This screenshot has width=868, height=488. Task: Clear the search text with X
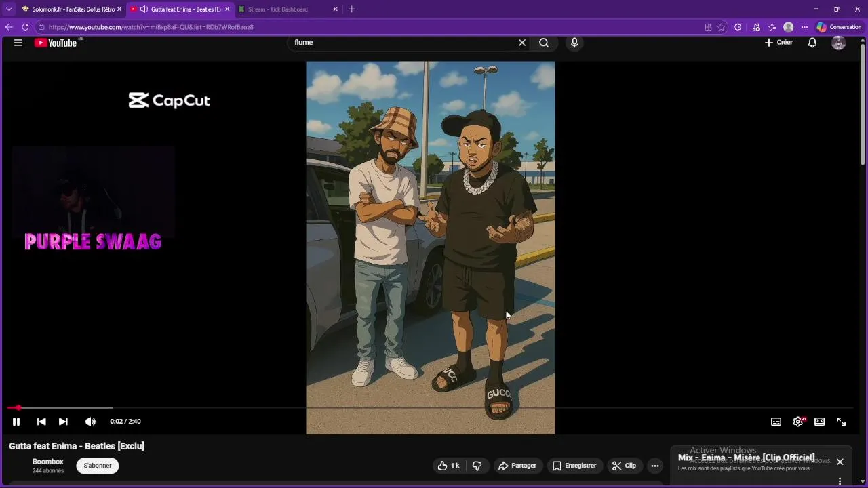[x=522, y=43]
